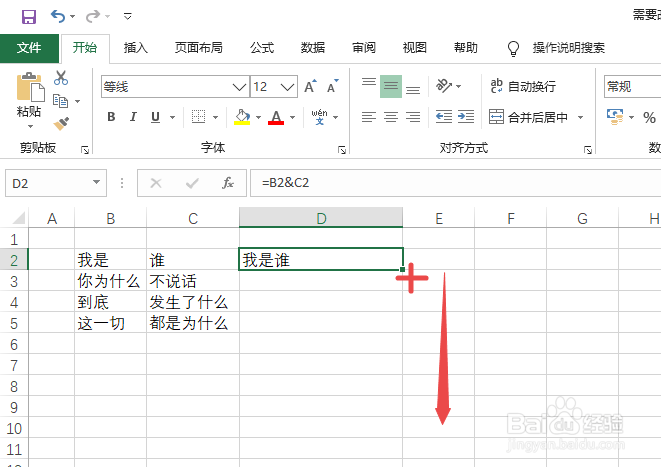Click the Cut scissors icon
This screenshot has width=661, height=467.
[61, 78]
